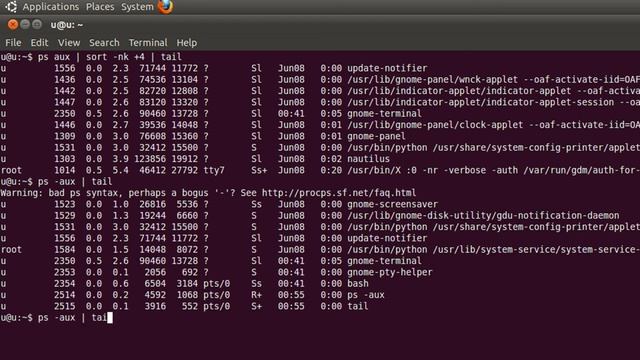Click PID 1014 in the root row
640x360 pixels.
(x=64, y=170)
